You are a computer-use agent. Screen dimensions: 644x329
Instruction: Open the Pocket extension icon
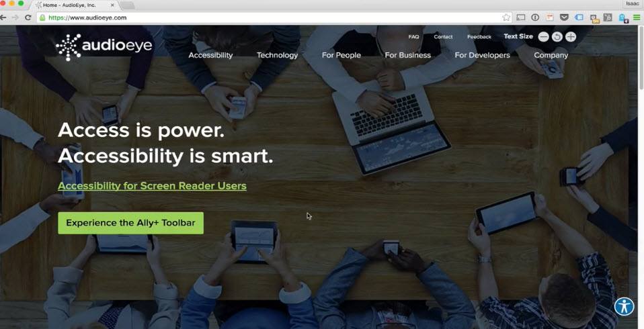(x=564, y=17)
